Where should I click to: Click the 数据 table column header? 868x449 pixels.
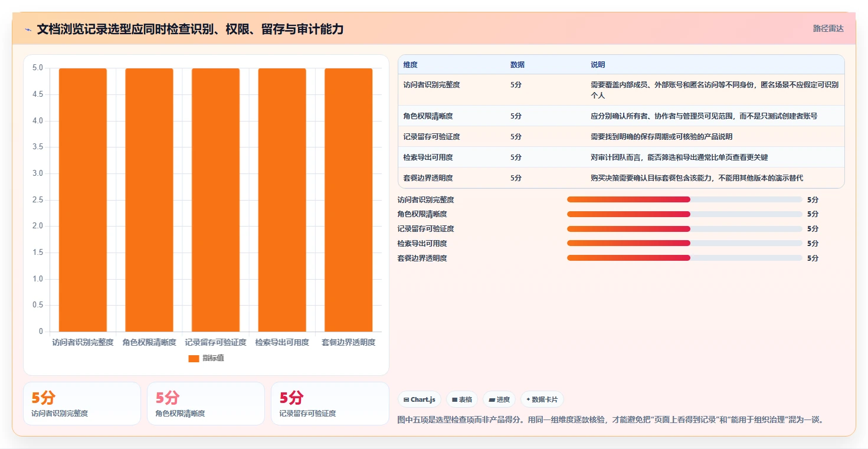[517, 65]
